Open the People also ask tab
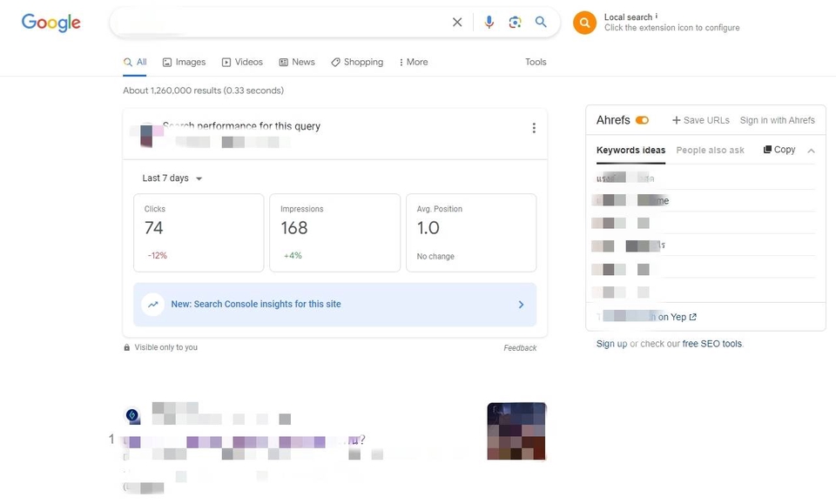This screenshot has width=836, height=504. click(711, 150)
